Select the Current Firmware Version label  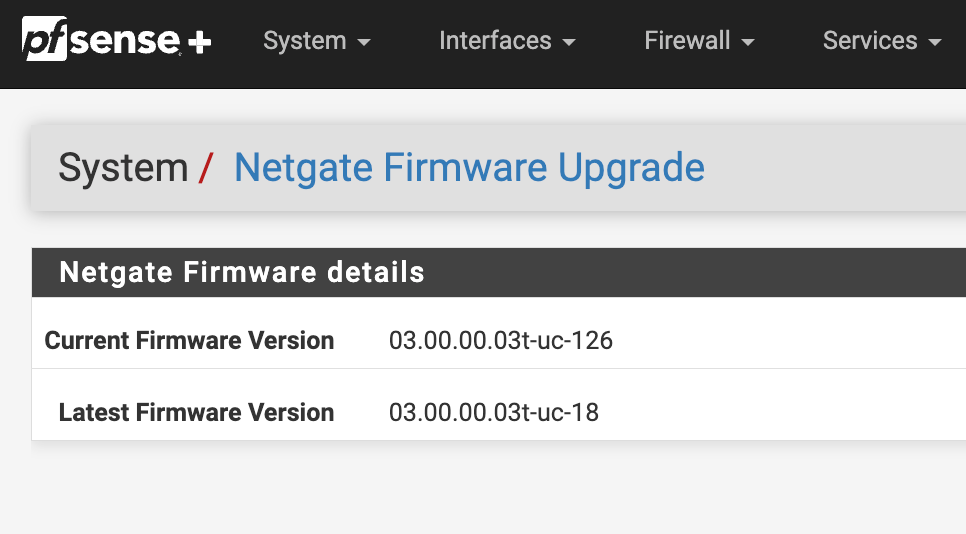(x=189, y=341)
